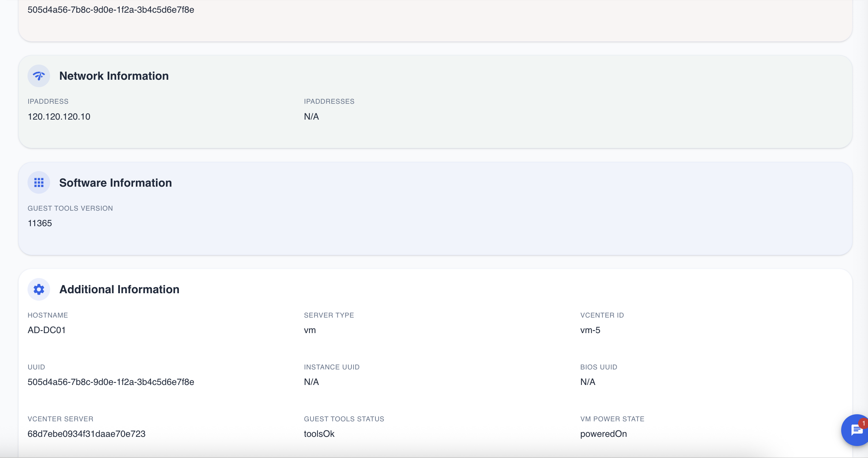Click the Network Information heading
The height and width of the screenshot is (458, 868).
(114, 76)
